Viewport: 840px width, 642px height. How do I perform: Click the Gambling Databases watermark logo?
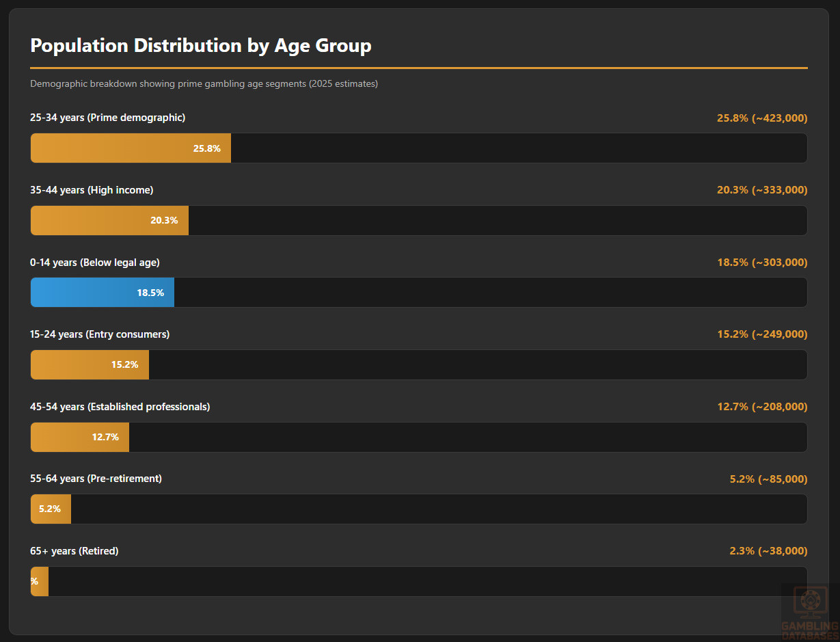click(810, 611)
